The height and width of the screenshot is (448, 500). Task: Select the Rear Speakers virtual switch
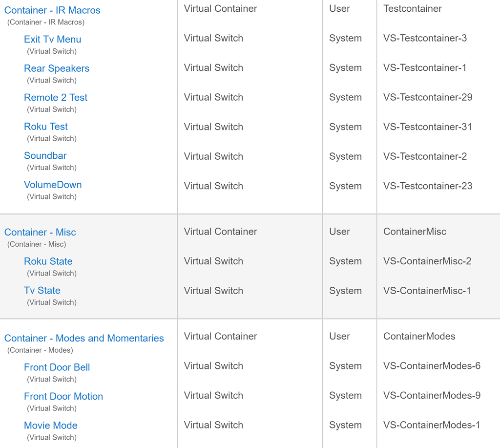[x=57, y=68]
